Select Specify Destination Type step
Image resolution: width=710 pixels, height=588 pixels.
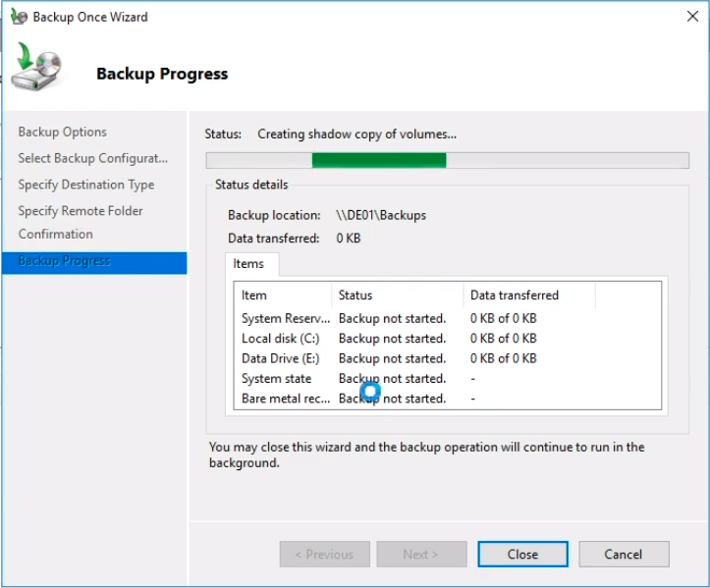pos(86,185)
